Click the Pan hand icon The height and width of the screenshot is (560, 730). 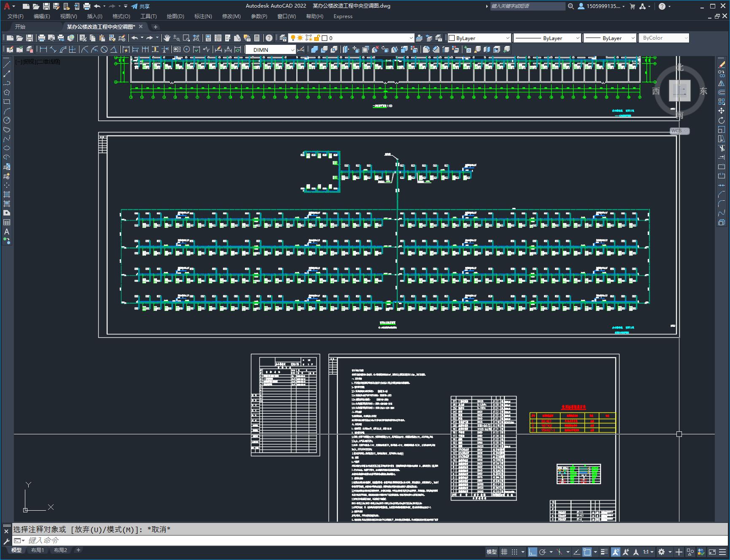(x=167, y=38)
